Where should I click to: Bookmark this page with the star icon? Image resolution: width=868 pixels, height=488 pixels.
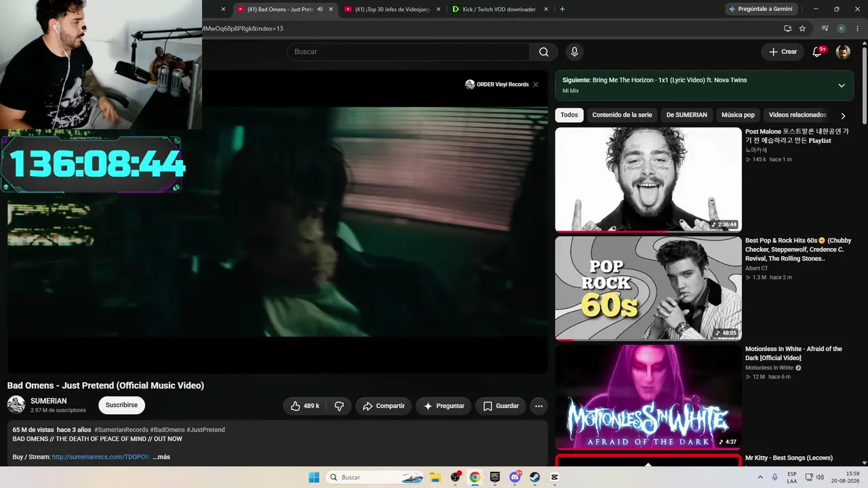click(x=802, y=28)
